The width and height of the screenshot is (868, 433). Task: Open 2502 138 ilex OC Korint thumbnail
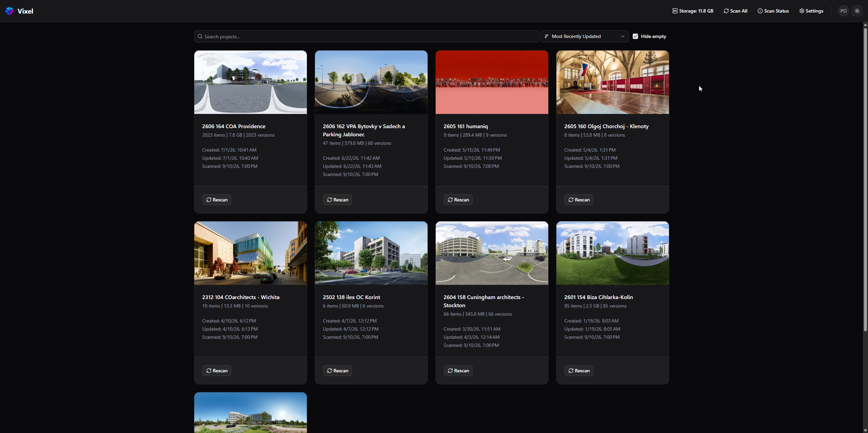(371, 253)
